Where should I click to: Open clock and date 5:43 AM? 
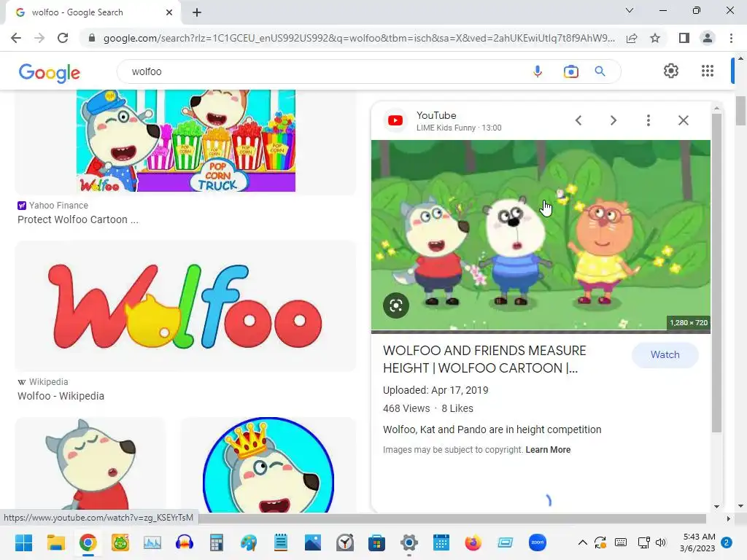click(697, 542)
